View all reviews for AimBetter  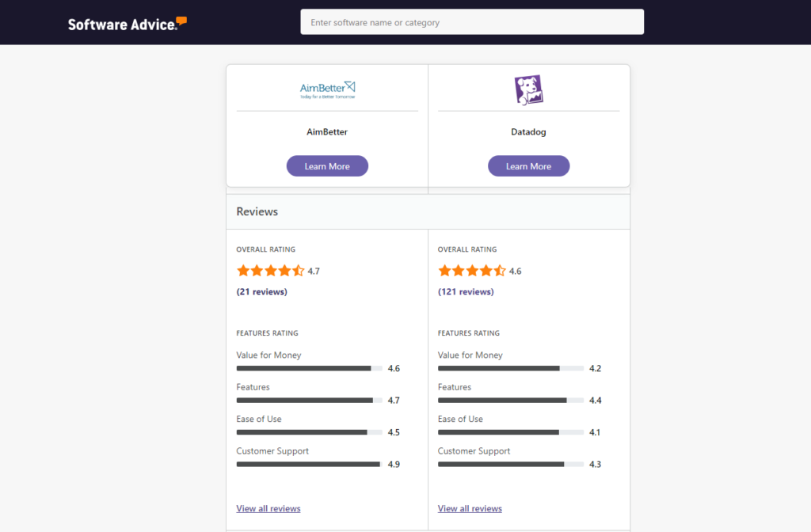(x=268, y=507)
